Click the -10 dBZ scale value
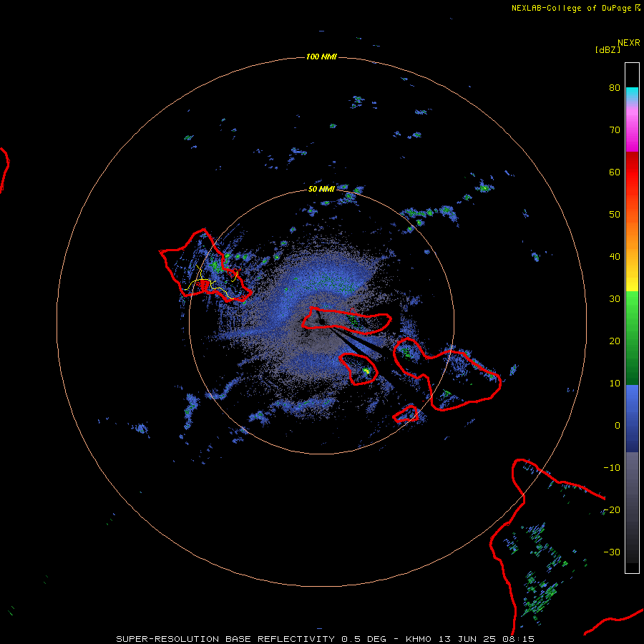Image resolution: width=644 pixels, height=644 pixels. coord(612,468)
